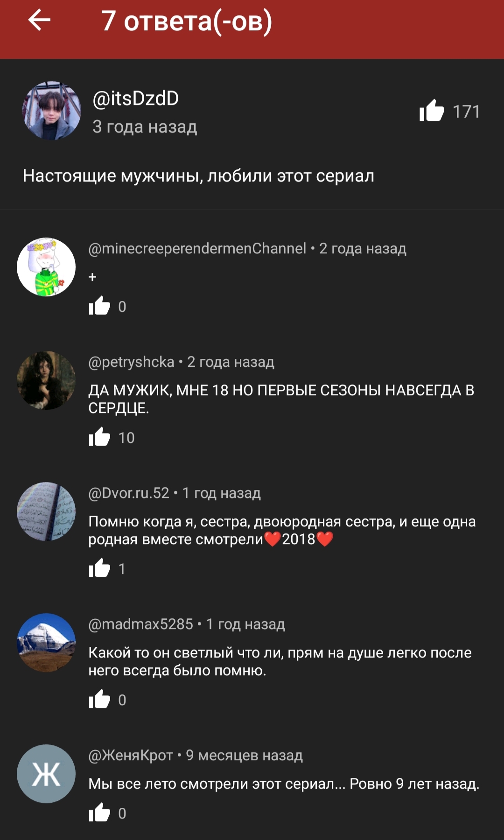
Task: Open the @itsDzdD username link
Action: point(136,98)
